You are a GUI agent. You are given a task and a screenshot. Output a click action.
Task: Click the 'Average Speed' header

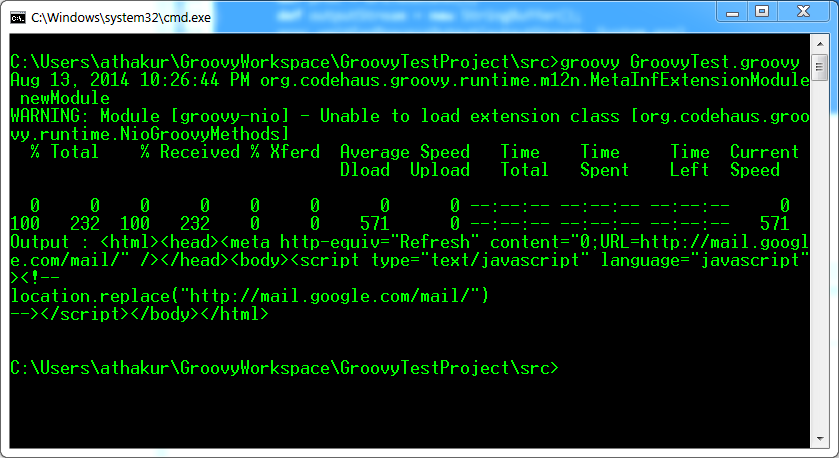pyautogui.click(x=405, y=152)
